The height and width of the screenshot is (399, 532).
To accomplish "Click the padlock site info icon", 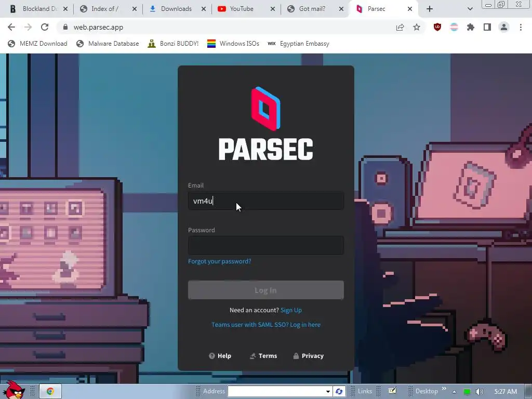I will 65,27.
